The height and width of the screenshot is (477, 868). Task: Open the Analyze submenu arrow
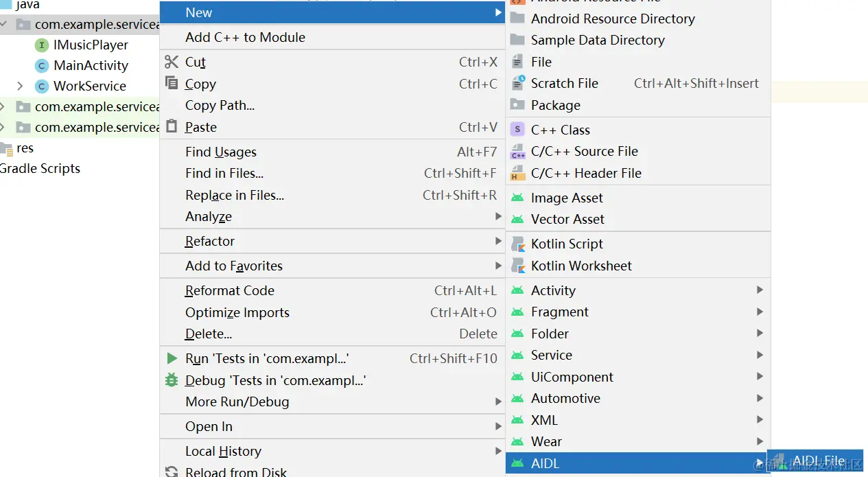(x=498, y=216)
